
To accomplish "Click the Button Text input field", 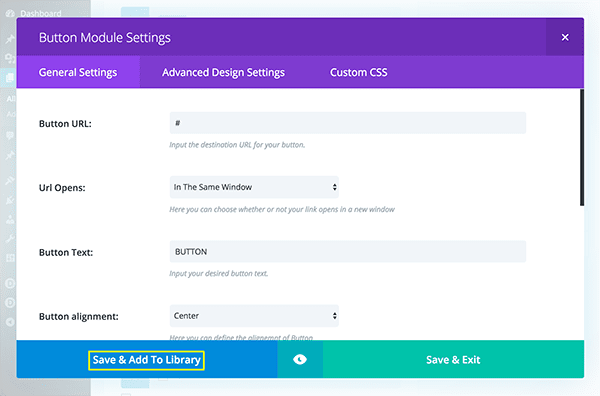I will click(348, 251).
